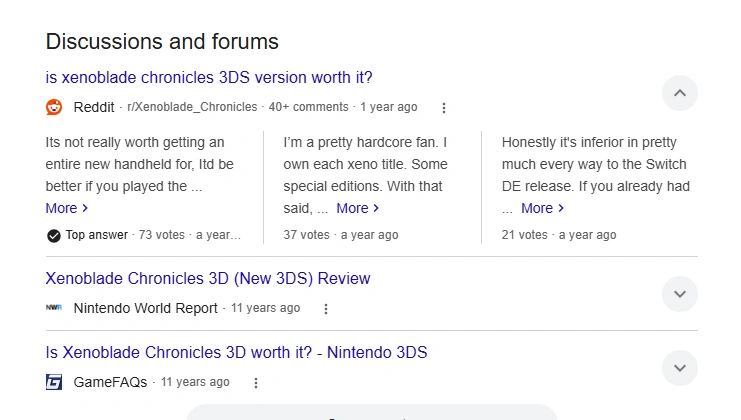Screen dimensions: 741x420
Task: Click the 'r/Xenoblade_Chronicles' subreddit text
Action: [x=192, y=107]
